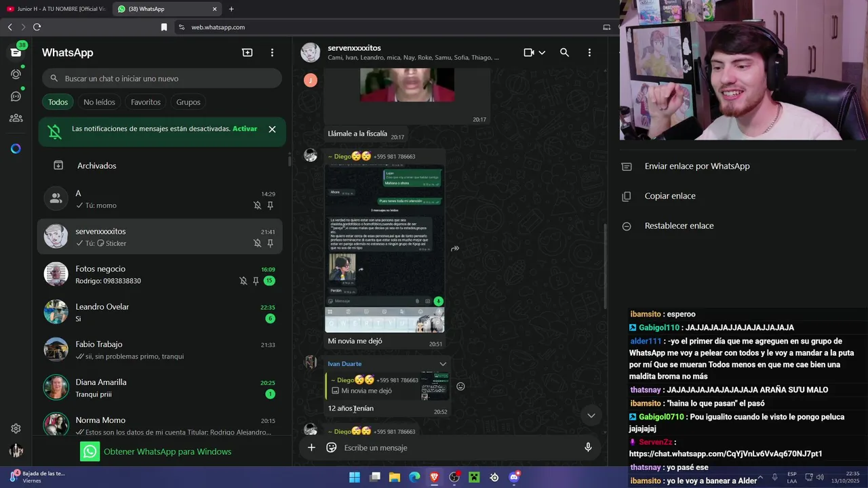Open group info from servenxxxxitos header avatar
This screenshot has width=868, height=488.
coord(311,52)
